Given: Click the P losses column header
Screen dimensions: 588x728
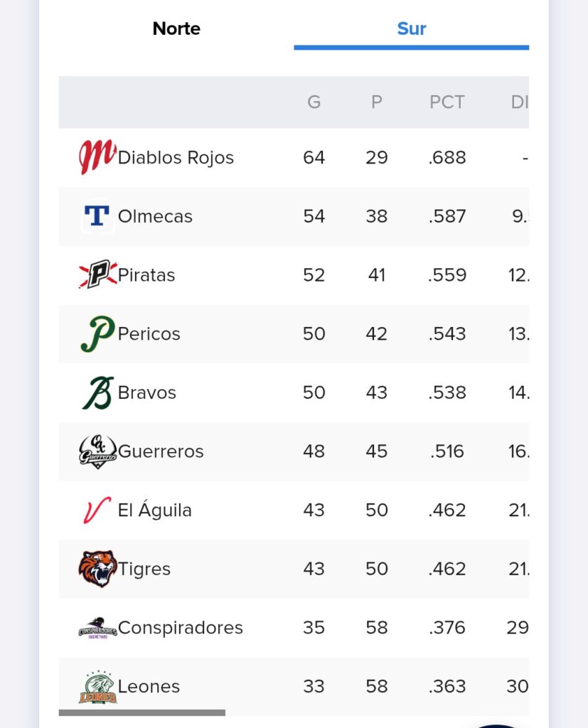Looking at the screenshot, I should click(x=376, y=102).
